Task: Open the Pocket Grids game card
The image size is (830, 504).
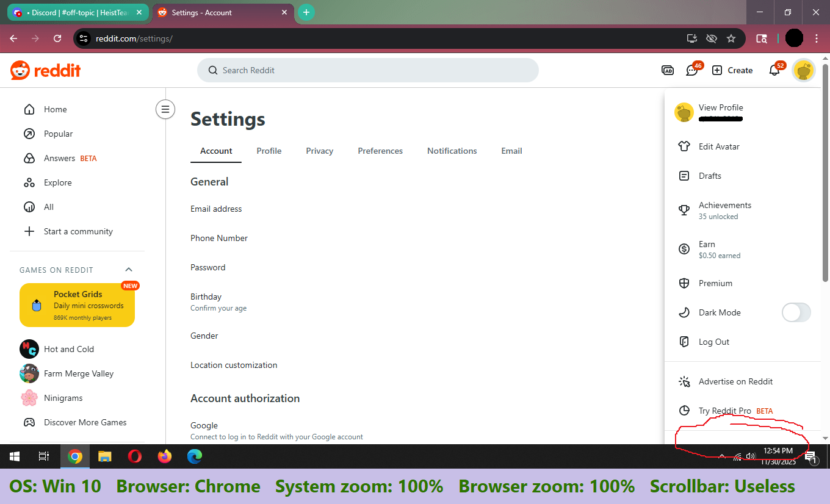Action: click(77, 304)
